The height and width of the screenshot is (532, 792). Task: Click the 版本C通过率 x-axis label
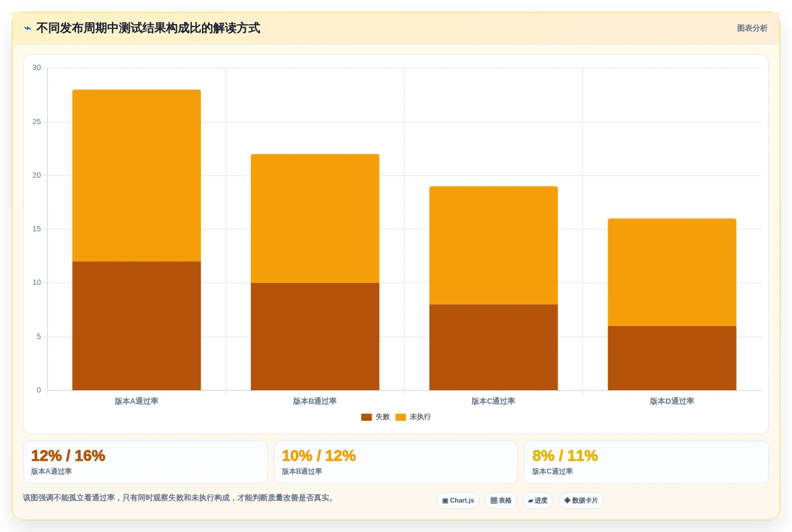(x=493, y=401)
